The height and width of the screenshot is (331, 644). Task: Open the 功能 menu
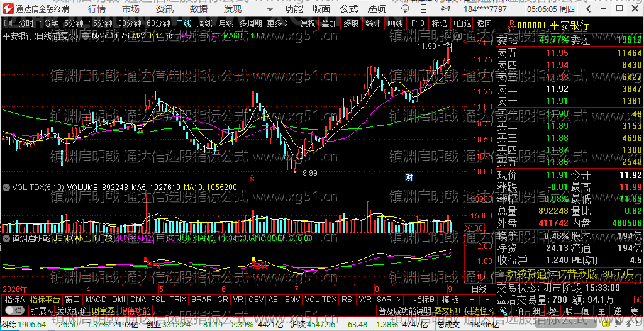pyautogui.click(x=293, y=9)
